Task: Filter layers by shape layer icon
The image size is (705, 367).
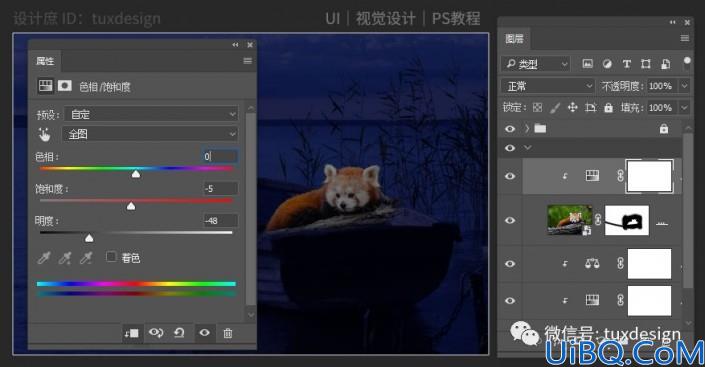Action: [646, 64]
